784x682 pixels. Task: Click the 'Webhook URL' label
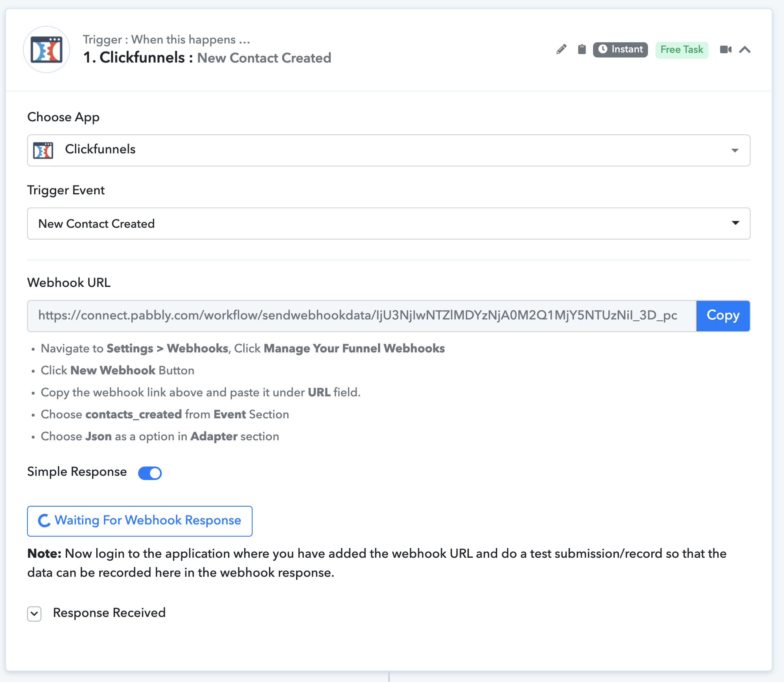69,282
